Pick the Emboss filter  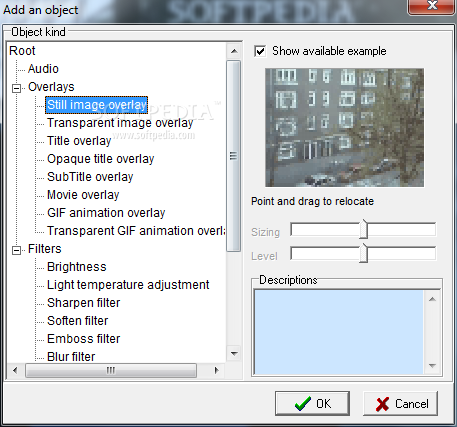(x=84, y=339)
